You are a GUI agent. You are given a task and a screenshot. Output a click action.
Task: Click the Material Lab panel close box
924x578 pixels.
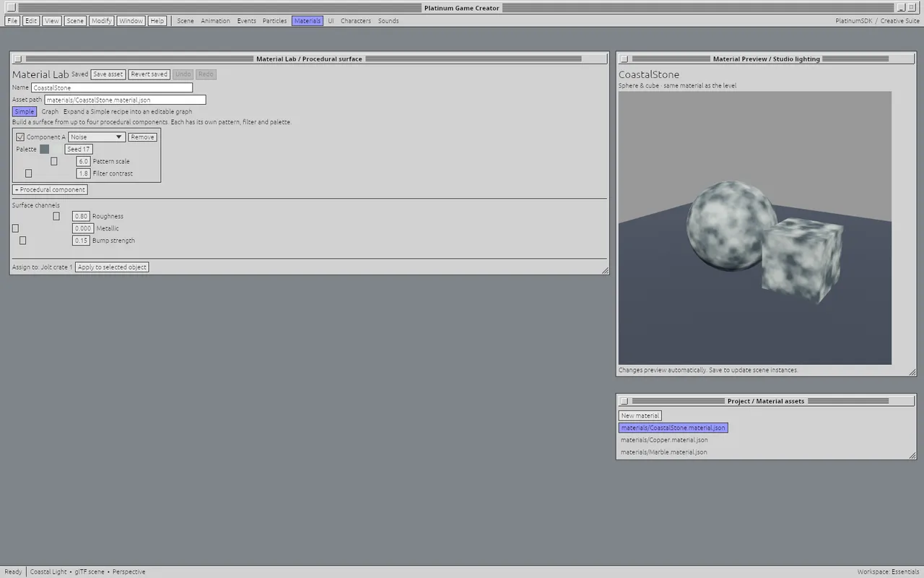18,59
